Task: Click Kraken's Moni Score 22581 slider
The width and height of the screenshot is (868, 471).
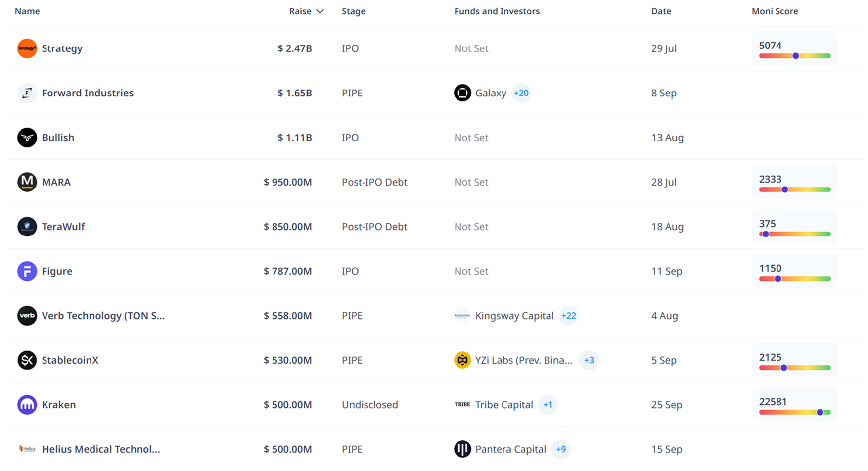Action: [794, 412]
